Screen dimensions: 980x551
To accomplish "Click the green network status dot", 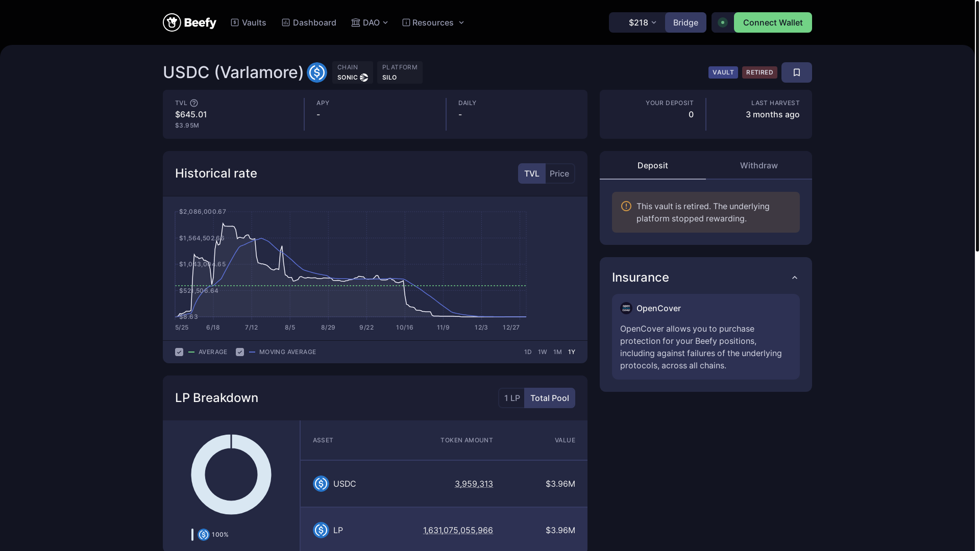I will coord(723,22).
